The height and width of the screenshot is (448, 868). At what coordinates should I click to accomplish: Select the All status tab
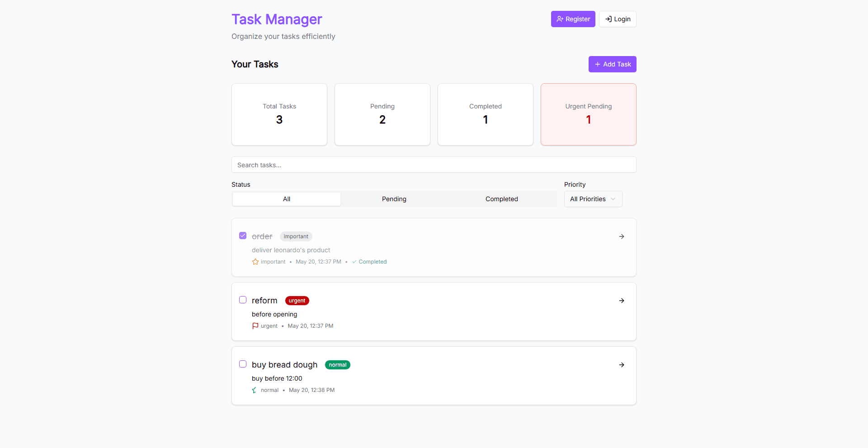287,199
